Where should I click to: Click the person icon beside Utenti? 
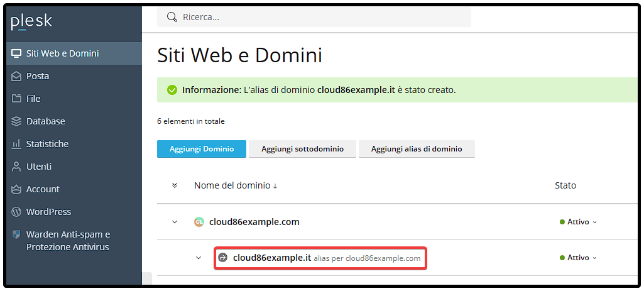tap(16, 167)
